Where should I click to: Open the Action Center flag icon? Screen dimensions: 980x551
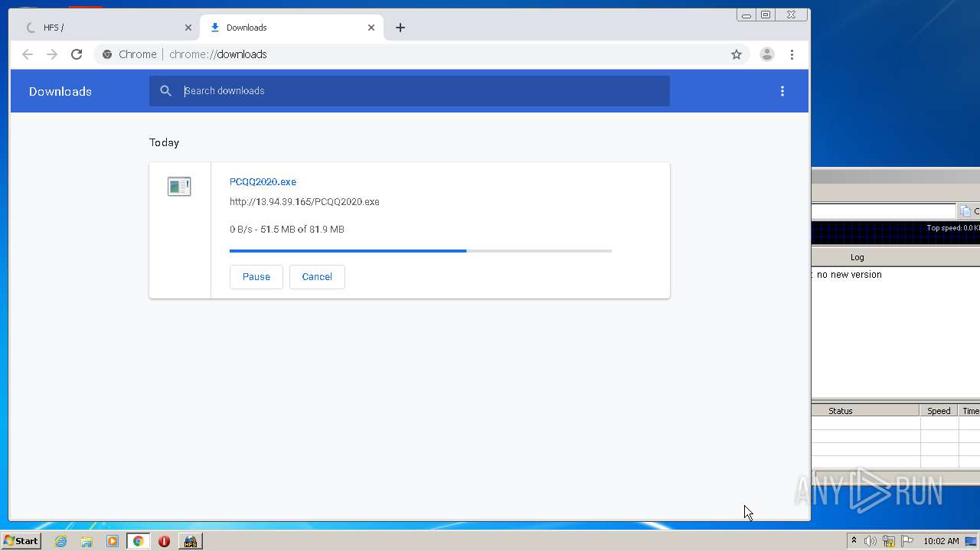tap(907, 541)
